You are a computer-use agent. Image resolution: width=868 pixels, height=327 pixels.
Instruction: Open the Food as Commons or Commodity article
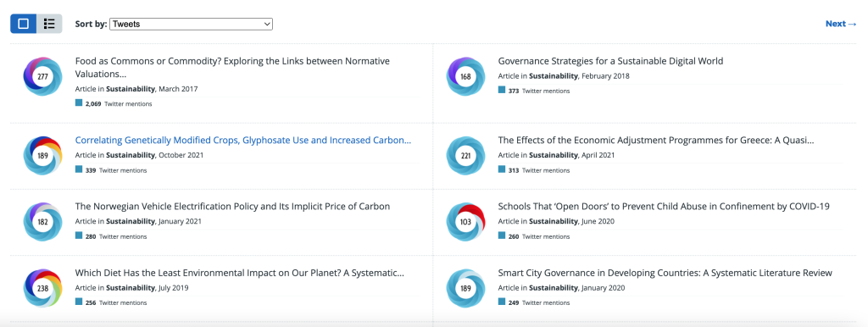(232, 68)
